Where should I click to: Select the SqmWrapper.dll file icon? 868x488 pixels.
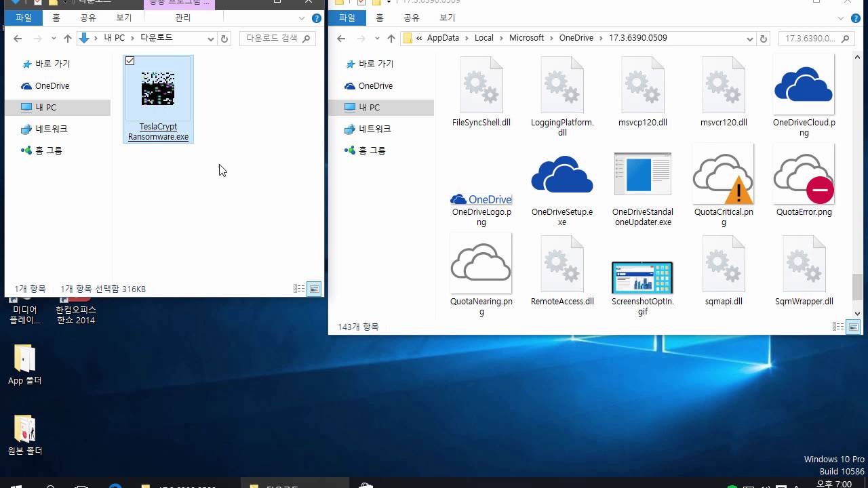click(804, 264)
